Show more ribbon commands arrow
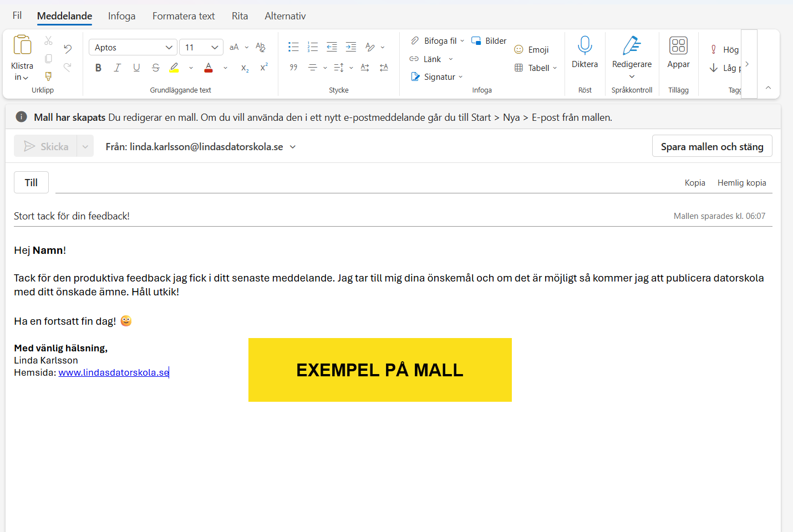The height and width of the screenshot is (532, 793). click(x=747, y=64)
